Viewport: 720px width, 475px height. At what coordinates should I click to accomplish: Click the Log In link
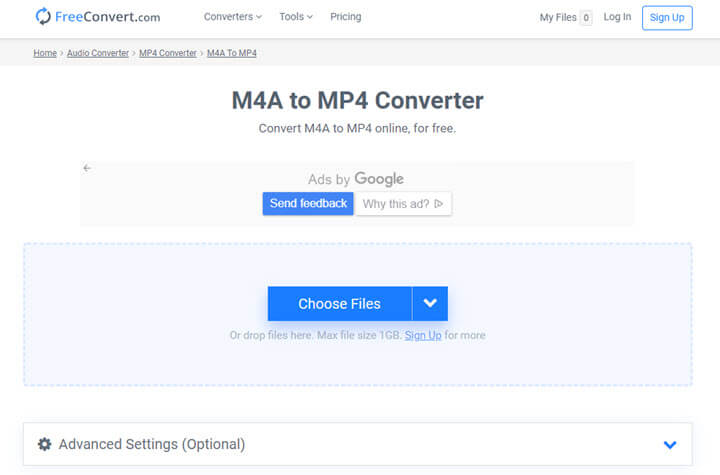(617, 17)
